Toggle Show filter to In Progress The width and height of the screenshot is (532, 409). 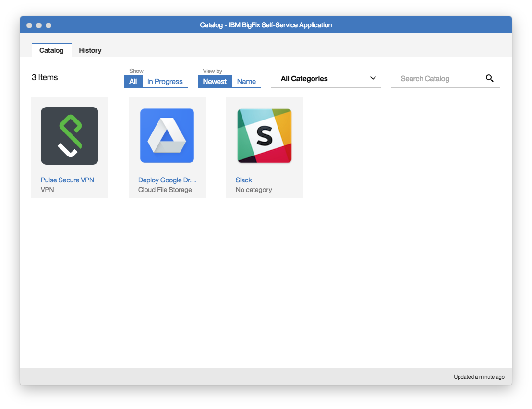[x=165, y=82]
